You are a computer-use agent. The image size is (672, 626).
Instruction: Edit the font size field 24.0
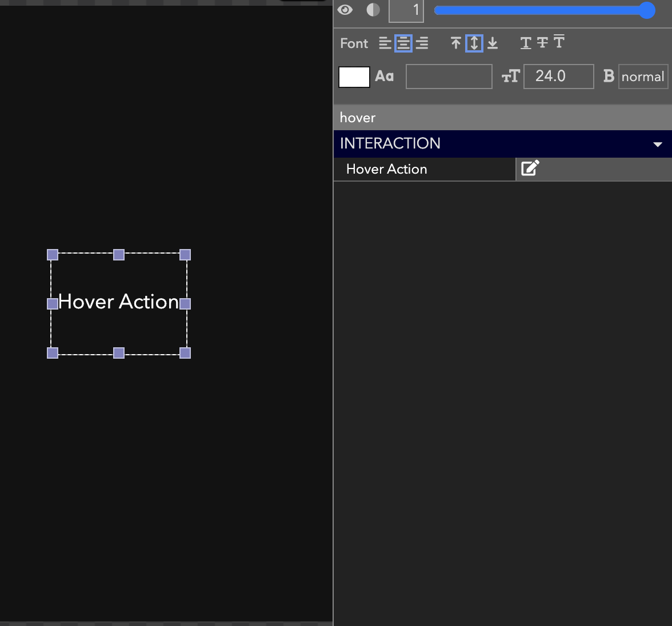point(558,77)
